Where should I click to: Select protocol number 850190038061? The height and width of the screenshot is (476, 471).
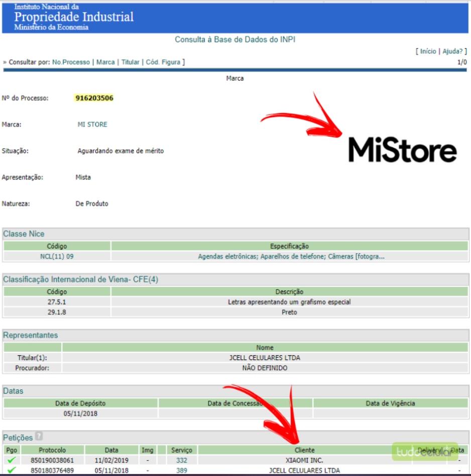(x=52, y=460)
